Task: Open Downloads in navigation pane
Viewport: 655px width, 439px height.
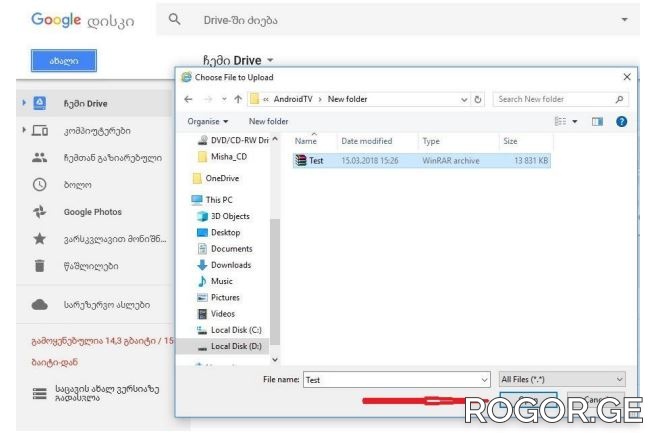Action: pos(224,265)
